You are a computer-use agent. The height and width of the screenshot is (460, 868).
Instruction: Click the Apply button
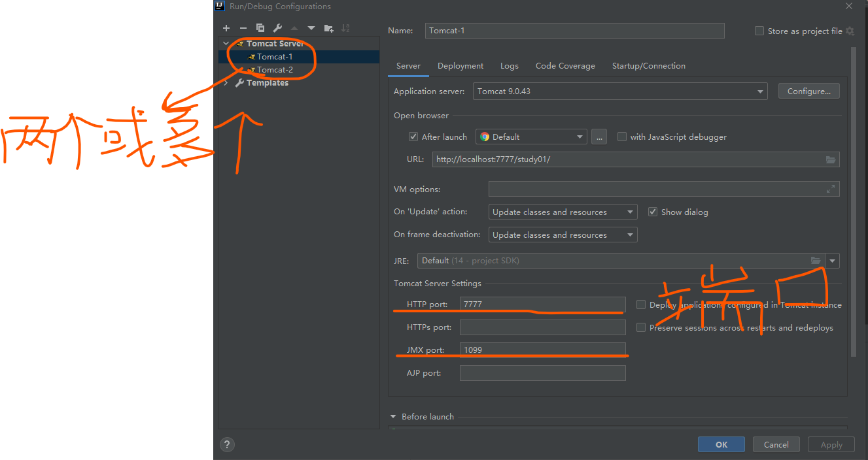pos(831,444)
